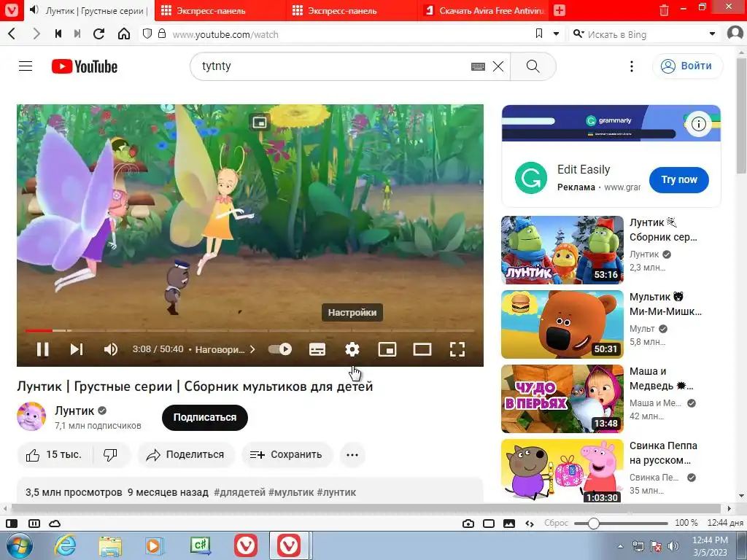This screenshot has height=560, width=747.
Task: Open YouTube settings three-dot menu
Action: click(632, 66)
